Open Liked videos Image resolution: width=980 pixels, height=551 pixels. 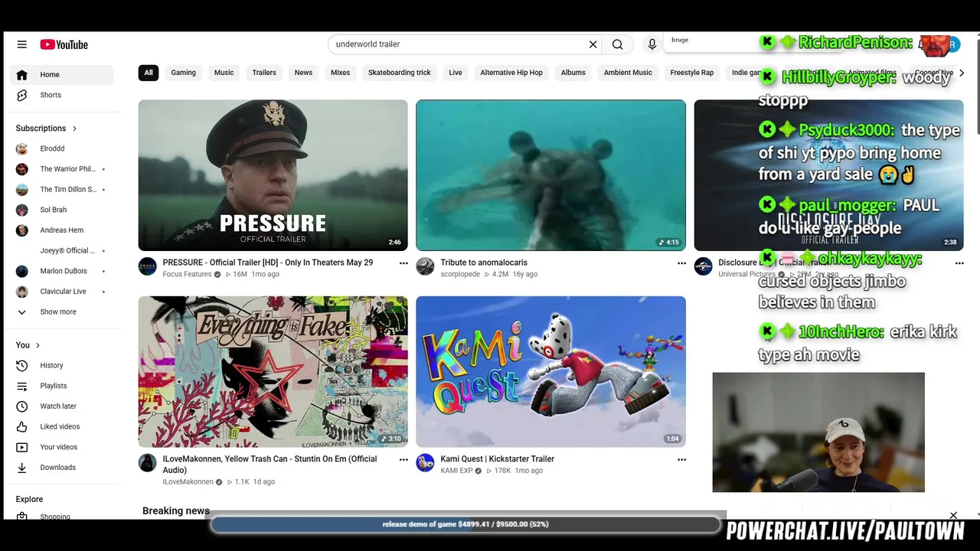point(61,426)
